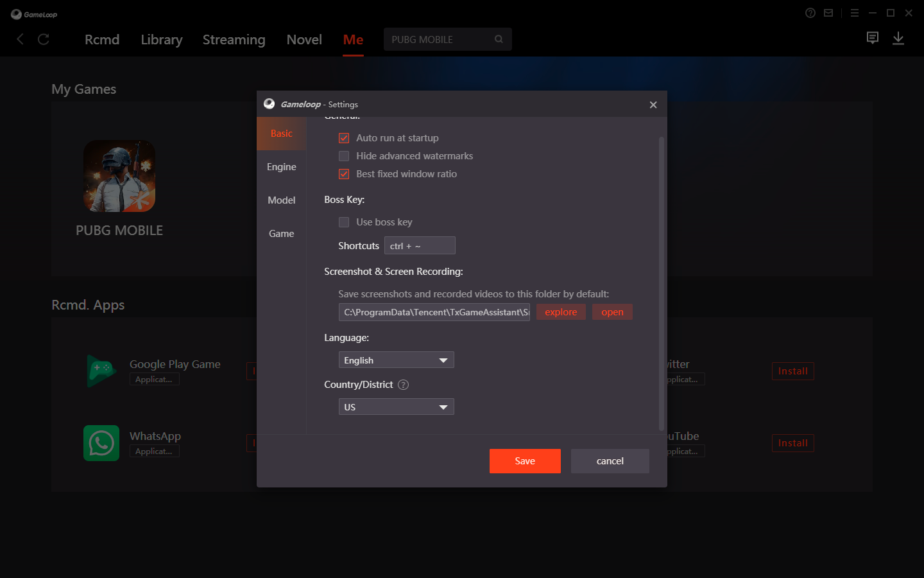The width and height of the screenshot is (924, 578).
Task: Click the GameLoop logo in title bar
Action: [34, 14]
